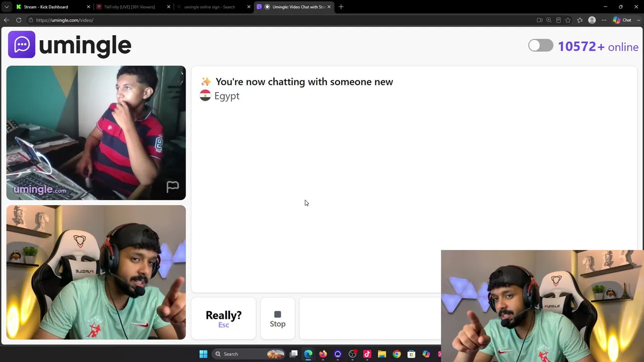644x362 pixels.
Task: Launch Google Chrome from the taskbar
Action: tap(397, 354)
